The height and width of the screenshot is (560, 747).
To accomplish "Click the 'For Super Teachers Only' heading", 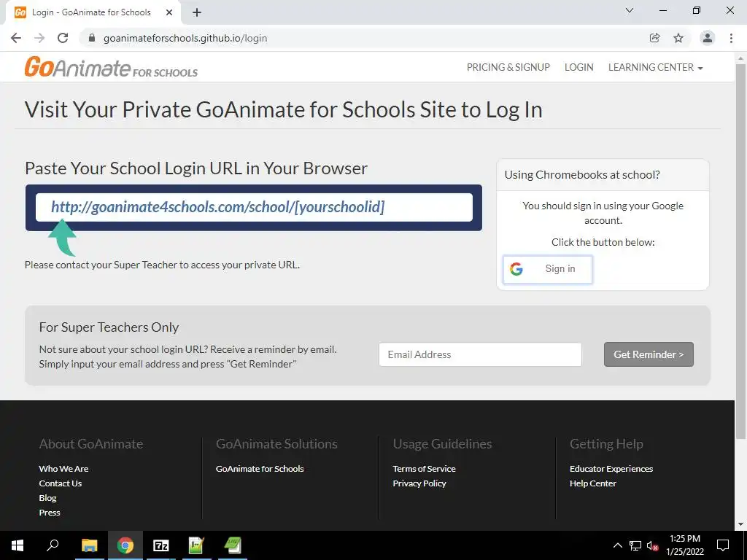I will tap(109, 327).
